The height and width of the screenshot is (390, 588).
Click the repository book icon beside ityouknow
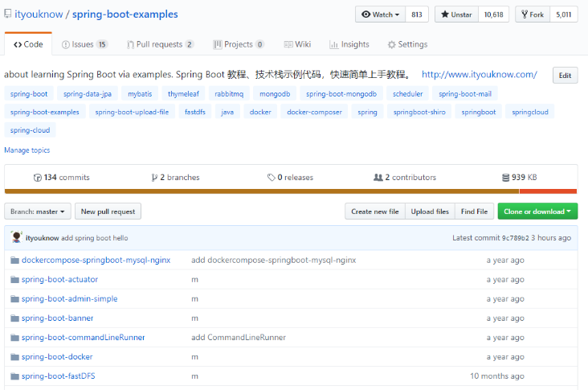[x=7, y=14]
